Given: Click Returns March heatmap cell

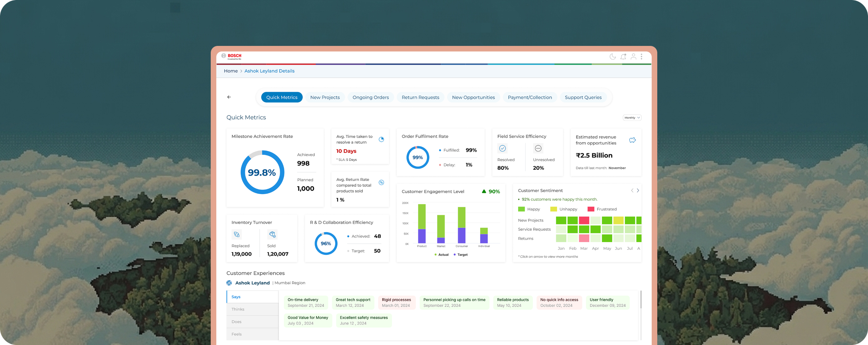Looking at the screenshot, I should [x=584, y=238].
